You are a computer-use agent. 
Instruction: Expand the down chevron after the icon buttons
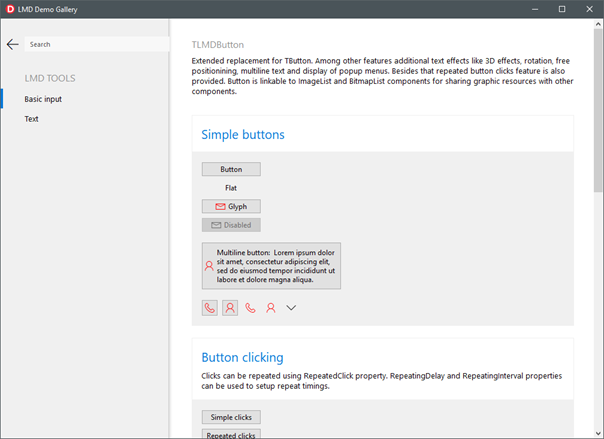point(291,308)
